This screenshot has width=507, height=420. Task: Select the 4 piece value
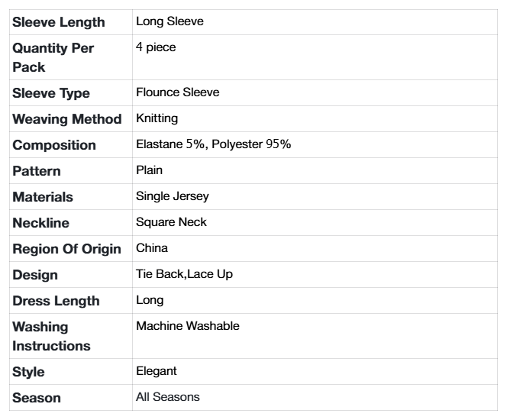156,47
